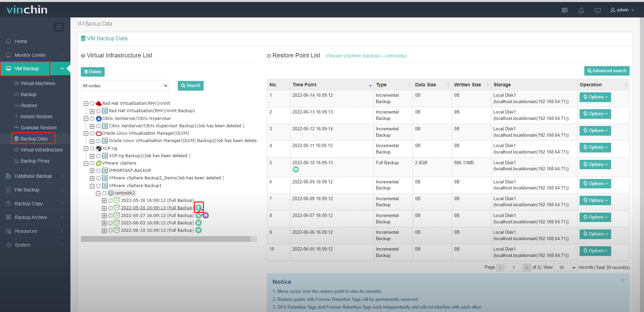Click the W tag under 2022-06-10 16:09:13 time point

296,169
